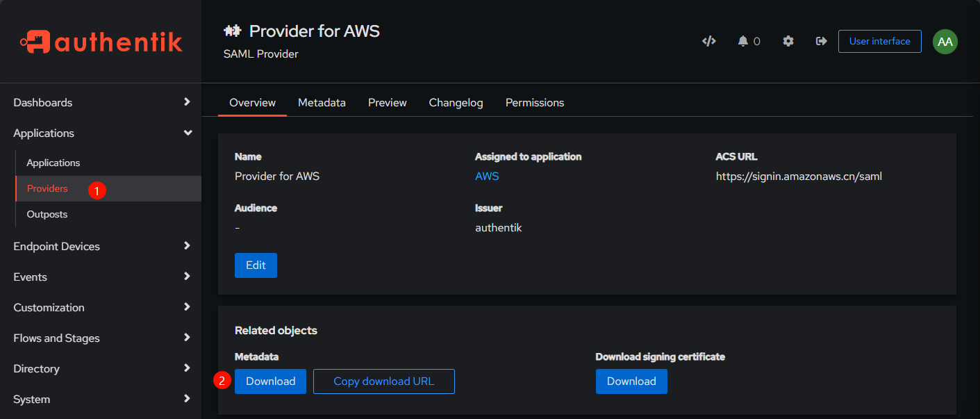Click the authentik logo
The image size is (980, 419).
[101, 42]
